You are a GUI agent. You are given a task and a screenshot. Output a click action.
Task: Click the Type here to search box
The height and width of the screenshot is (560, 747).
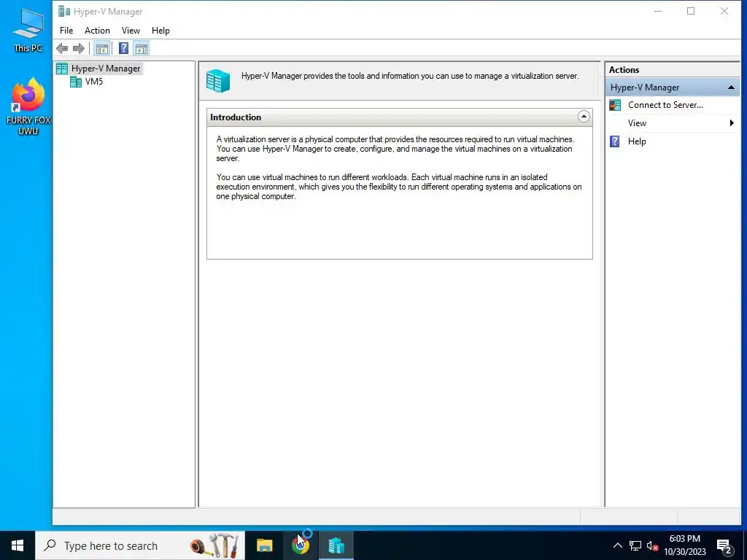click(x=140, y=545)
